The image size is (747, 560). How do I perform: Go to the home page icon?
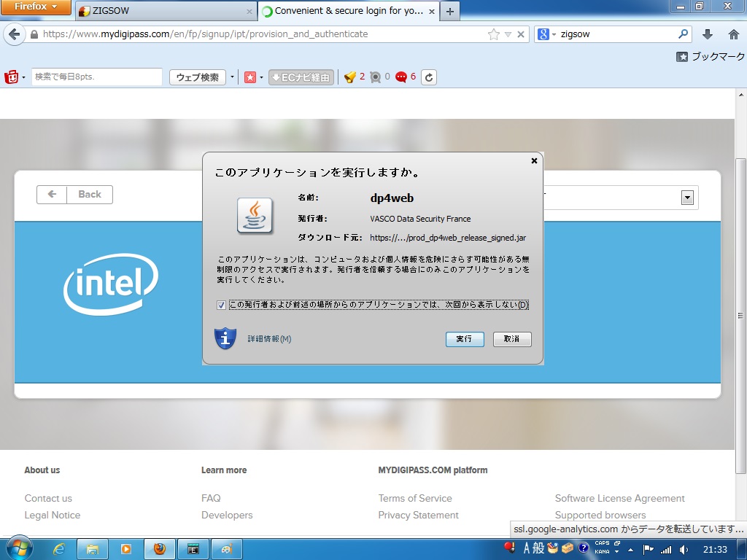pos(734,34)
